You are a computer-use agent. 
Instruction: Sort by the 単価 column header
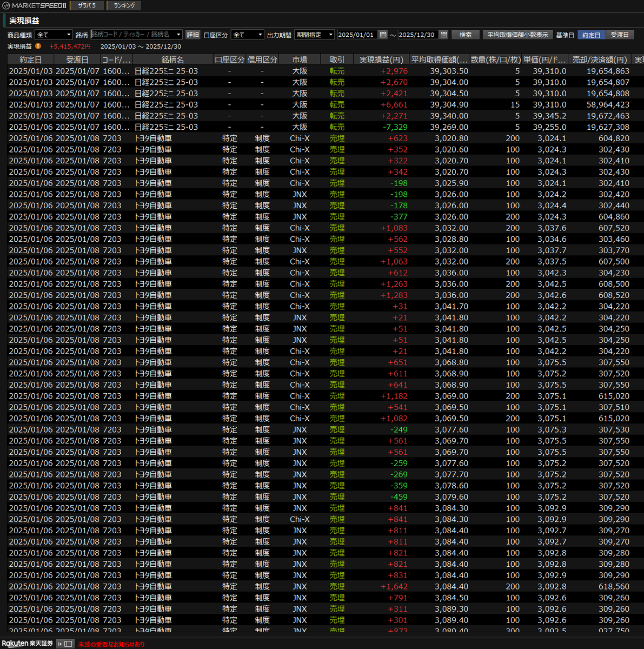click(545, 59)
